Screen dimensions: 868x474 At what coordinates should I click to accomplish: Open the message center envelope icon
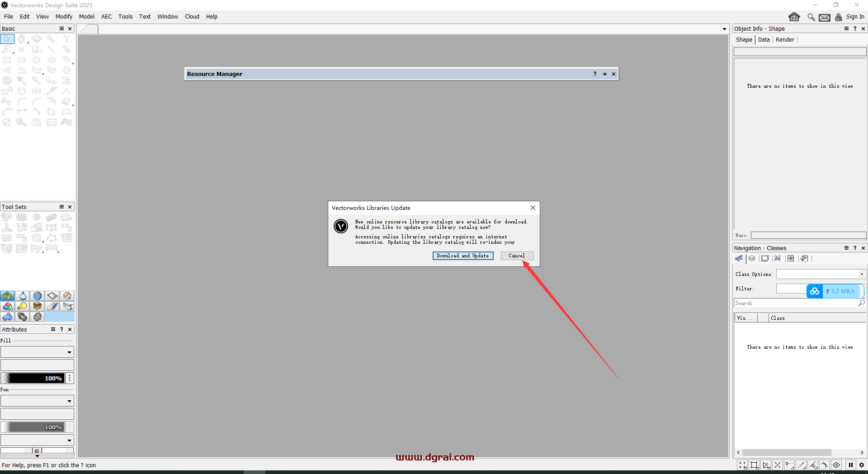[825, 17]
